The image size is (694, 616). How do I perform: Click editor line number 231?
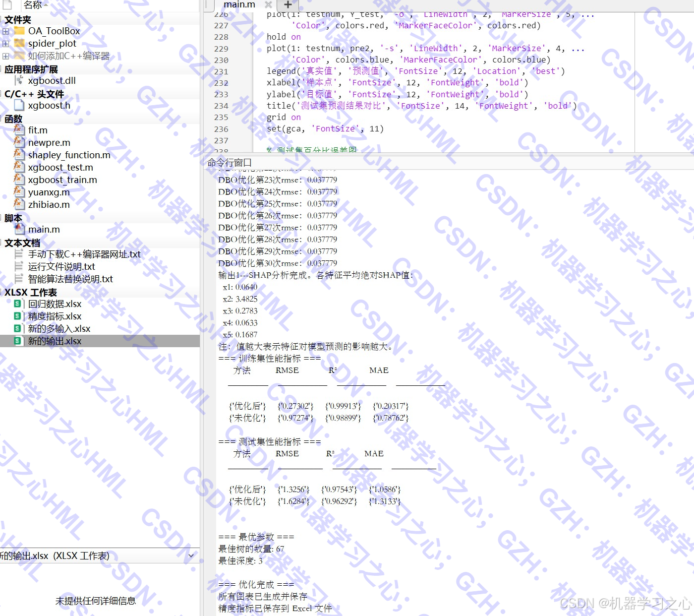point(221,71)
